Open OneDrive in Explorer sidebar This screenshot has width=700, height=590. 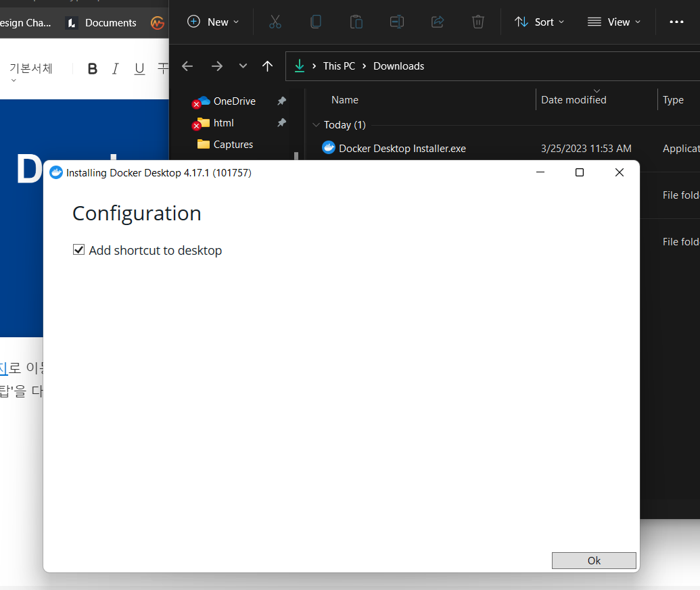click(235, 101)
